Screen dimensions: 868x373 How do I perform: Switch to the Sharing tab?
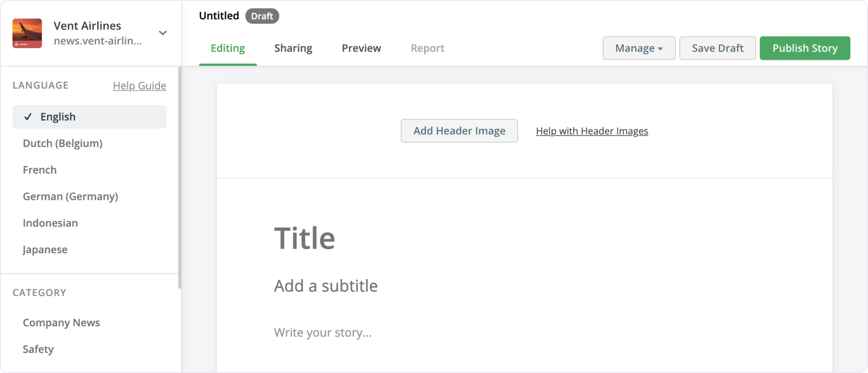[293, 48]
